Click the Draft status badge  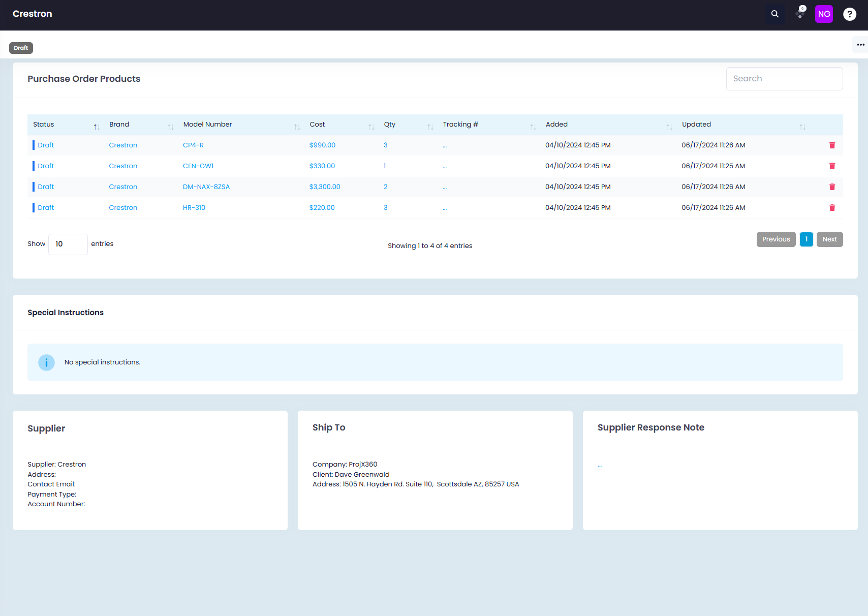pos(21,48)
